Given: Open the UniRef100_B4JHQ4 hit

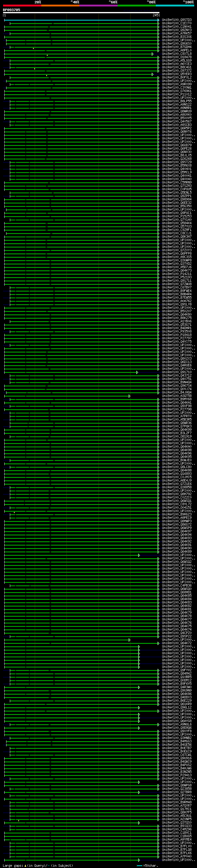Looking at the screenshot, I should coord(177,393).
